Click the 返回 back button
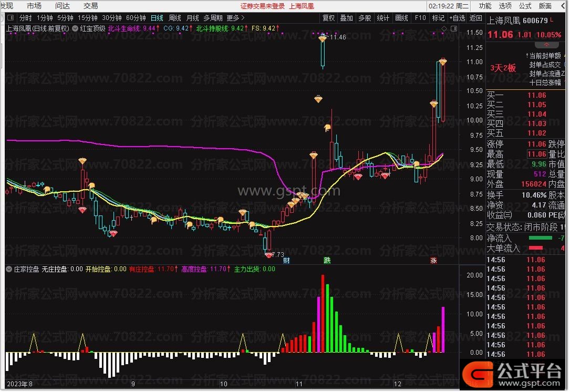The width and height of the screenshot is (570, 392). tap(476, 18)
